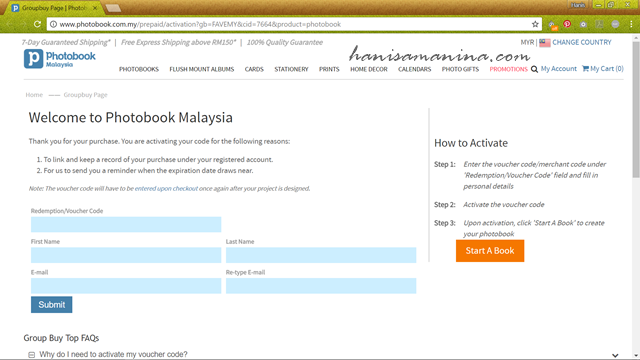Focus the E-mail field

(x=126, y=286)
